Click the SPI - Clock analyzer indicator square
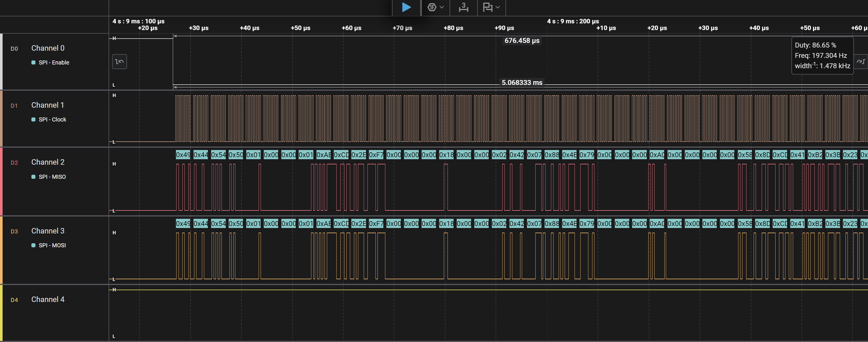This screenshot has width=868, height=342. [x=33, y=120]
